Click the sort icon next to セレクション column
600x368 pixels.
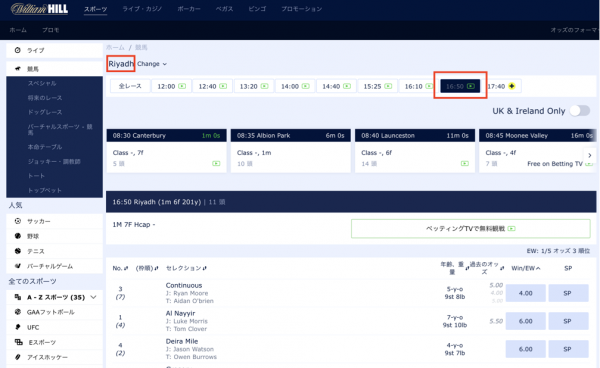[x=205, y=268]
